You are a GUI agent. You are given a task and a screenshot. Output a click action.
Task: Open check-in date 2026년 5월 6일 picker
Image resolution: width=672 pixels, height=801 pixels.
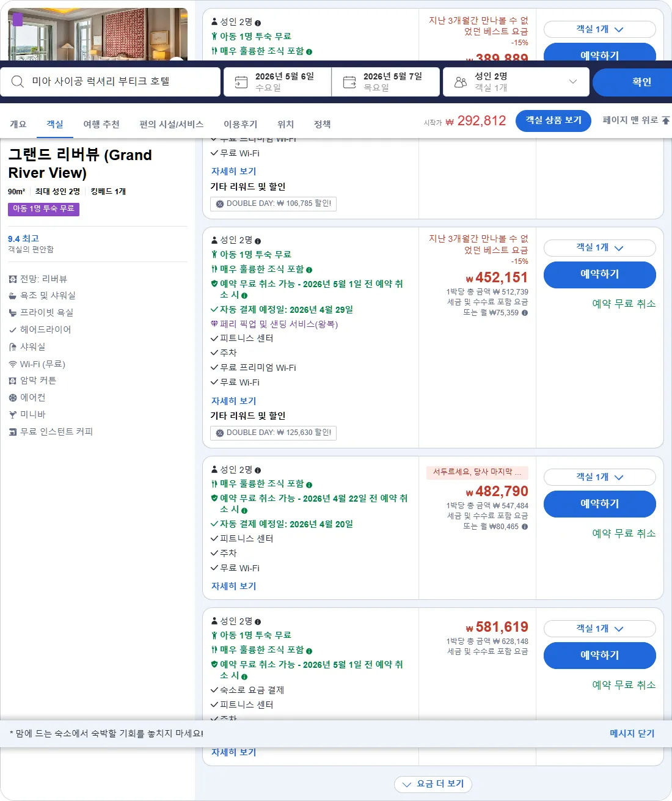point(277,82)
